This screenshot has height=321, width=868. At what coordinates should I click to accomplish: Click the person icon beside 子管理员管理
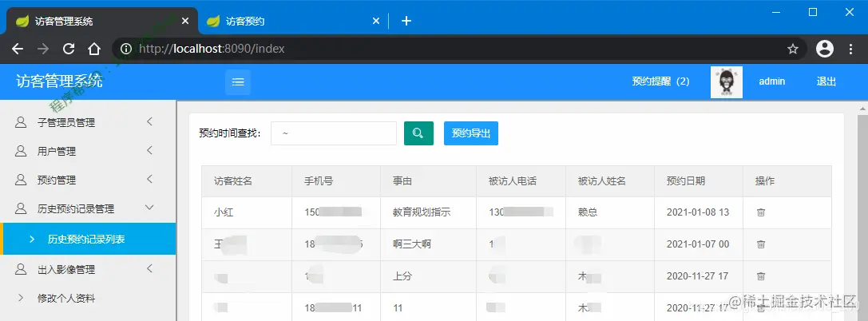(21, 122)
